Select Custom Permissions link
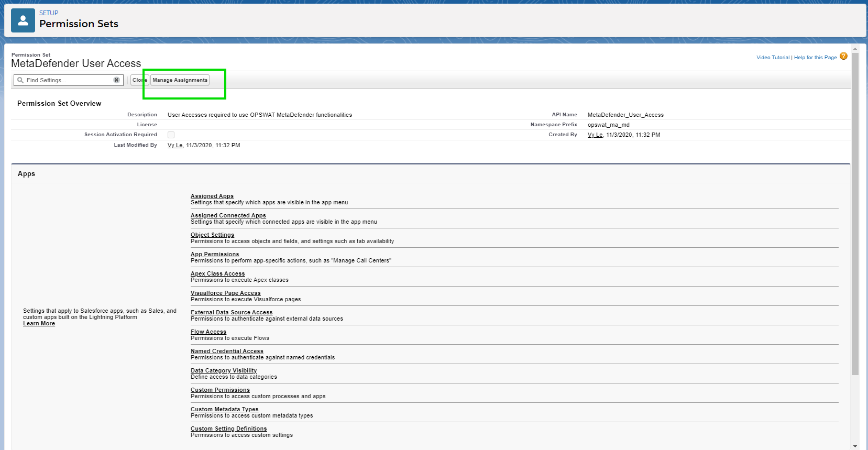This screenshot has width=868, height=450. pos(220,390)
